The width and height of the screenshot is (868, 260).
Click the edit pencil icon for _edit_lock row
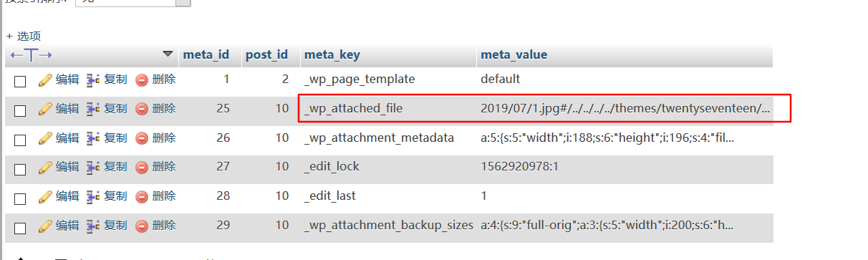coord(45,167)
